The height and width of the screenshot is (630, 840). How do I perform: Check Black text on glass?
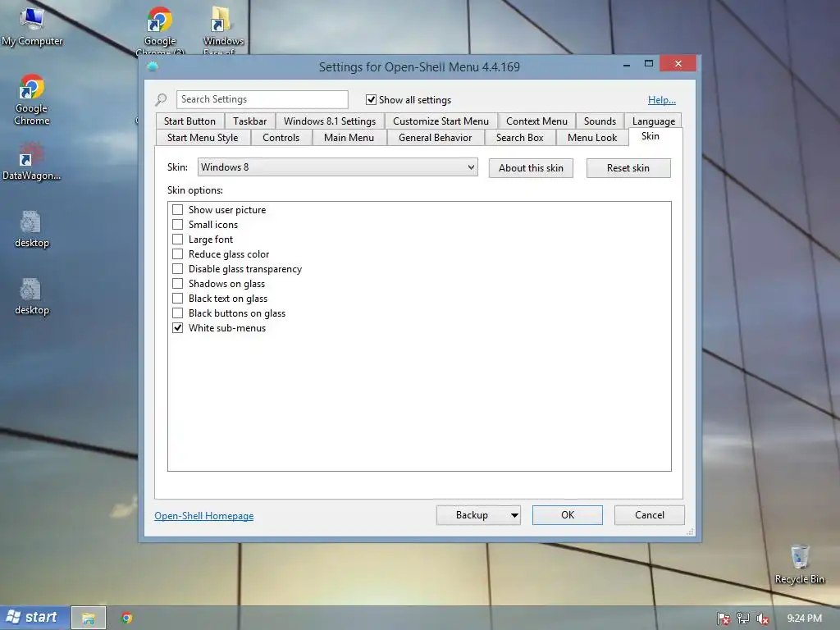pyautogui.click(x=177, y=298)
